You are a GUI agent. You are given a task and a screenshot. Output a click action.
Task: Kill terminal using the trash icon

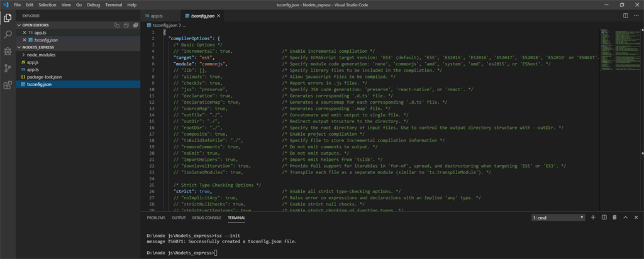tap(615, 218)
